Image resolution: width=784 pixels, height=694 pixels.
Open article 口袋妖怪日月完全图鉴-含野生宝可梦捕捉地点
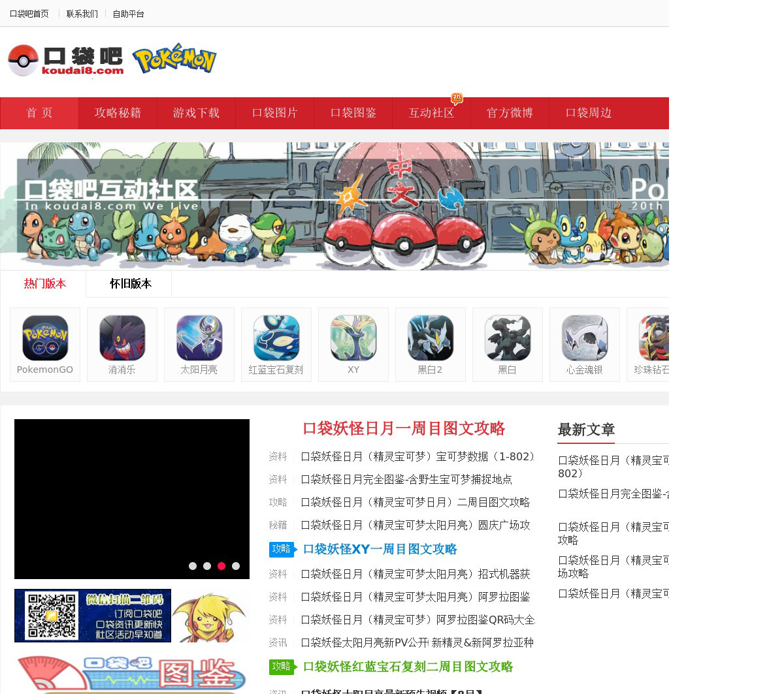pyautogui.click(x=406, y=479)
